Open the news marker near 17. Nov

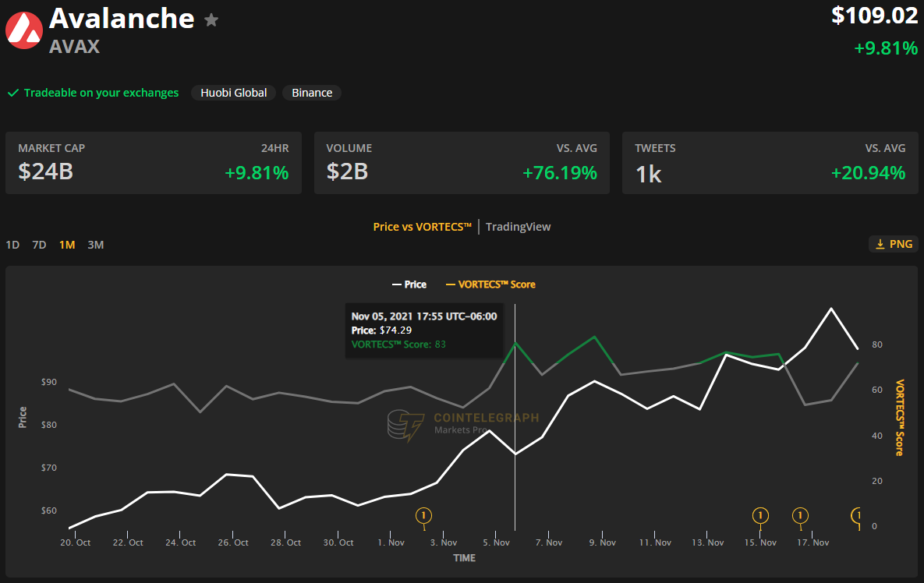(800, 515)
